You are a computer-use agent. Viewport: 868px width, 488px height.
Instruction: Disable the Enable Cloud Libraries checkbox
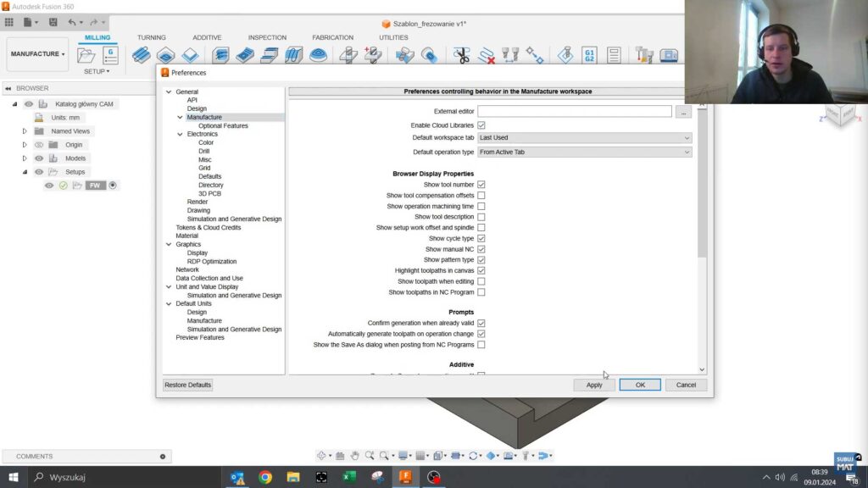pyautogui.click(x=481, y=124)
